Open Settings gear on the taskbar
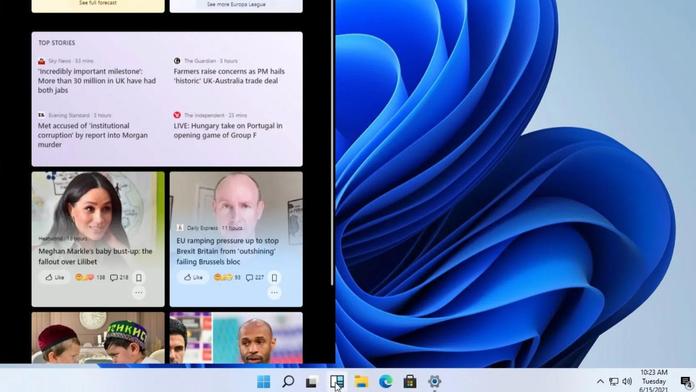Viewport: 696px width, 392px height. (434, 381)
